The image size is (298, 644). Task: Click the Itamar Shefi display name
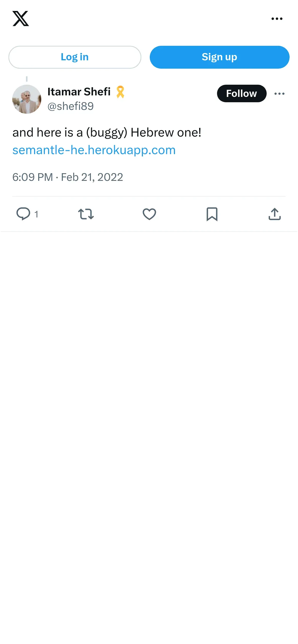(79, 92)
